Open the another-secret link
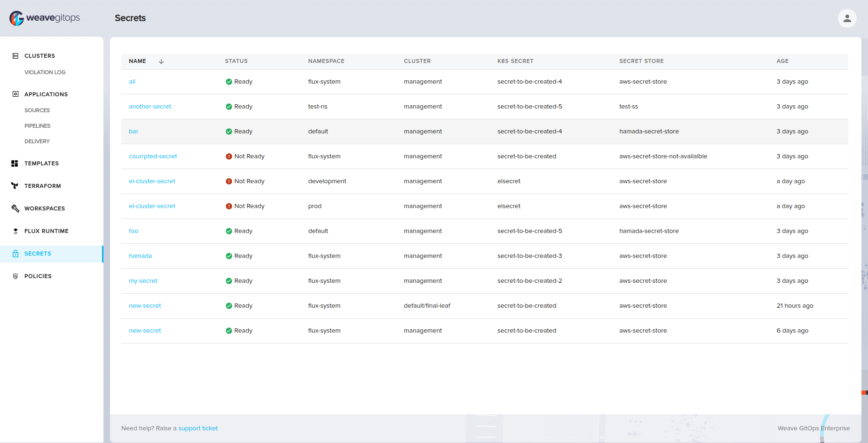Viewport: 868px width, 443px height. pyautogui.click(x=150, y=107)
